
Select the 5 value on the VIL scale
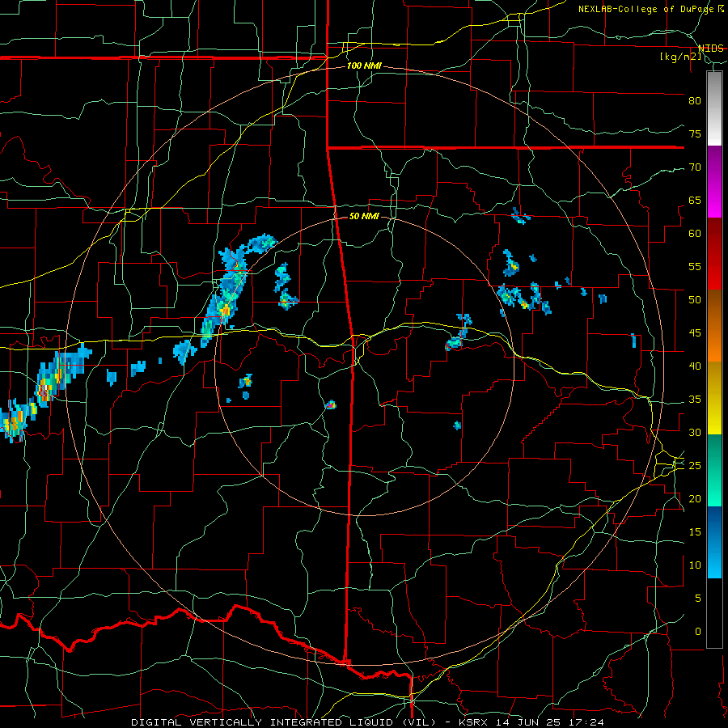[698, 599]
